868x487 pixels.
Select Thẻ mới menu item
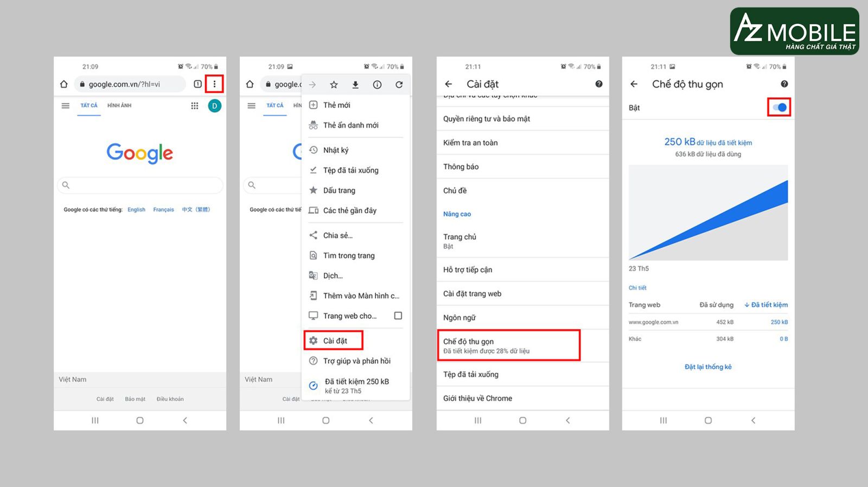[355, 105]
